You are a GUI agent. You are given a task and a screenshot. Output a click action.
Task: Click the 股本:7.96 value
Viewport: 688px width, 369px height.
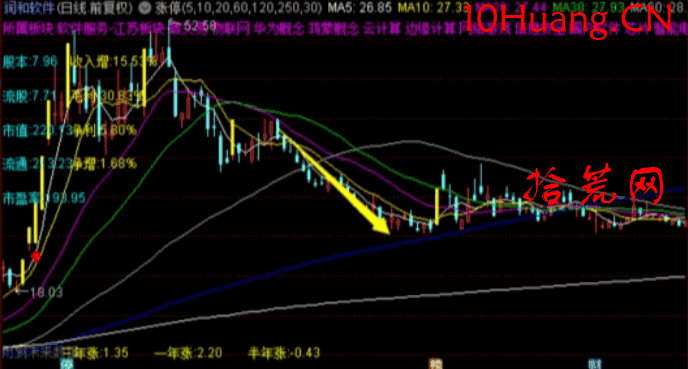[30, 61]
